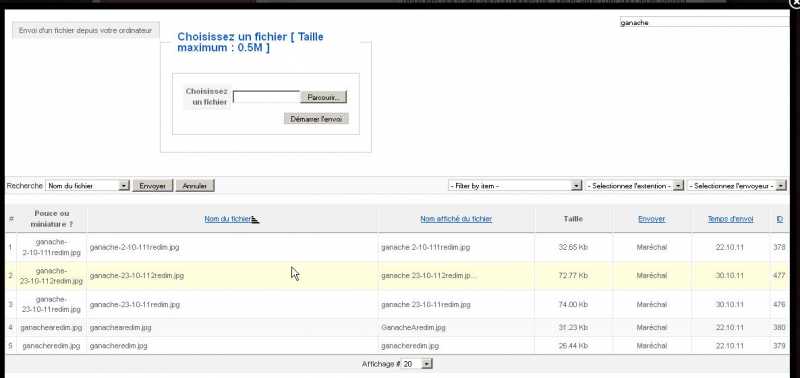800x378 pixels.
Task: Click the Parcourir... browse button
Action: coord(323,97)
